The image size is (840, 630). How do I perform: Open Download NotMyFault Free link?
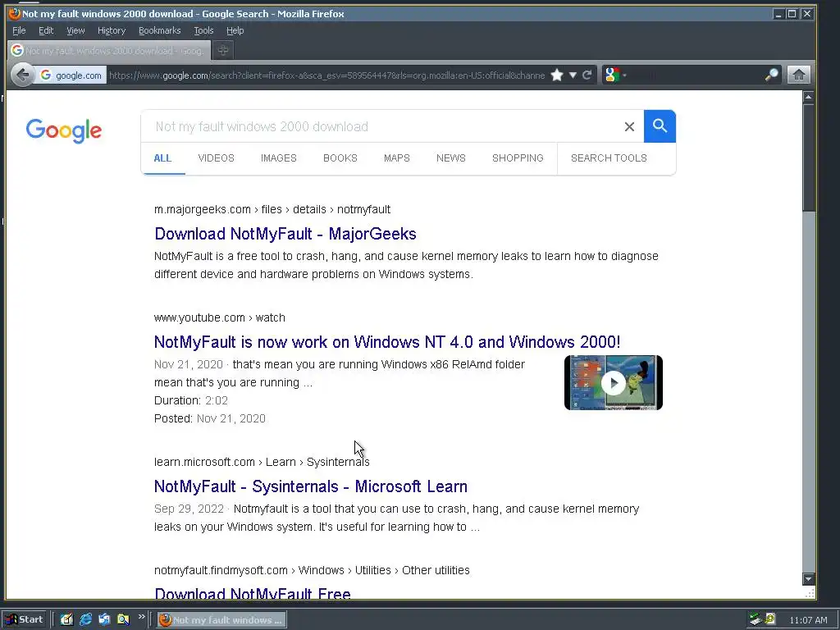(253, 594)
